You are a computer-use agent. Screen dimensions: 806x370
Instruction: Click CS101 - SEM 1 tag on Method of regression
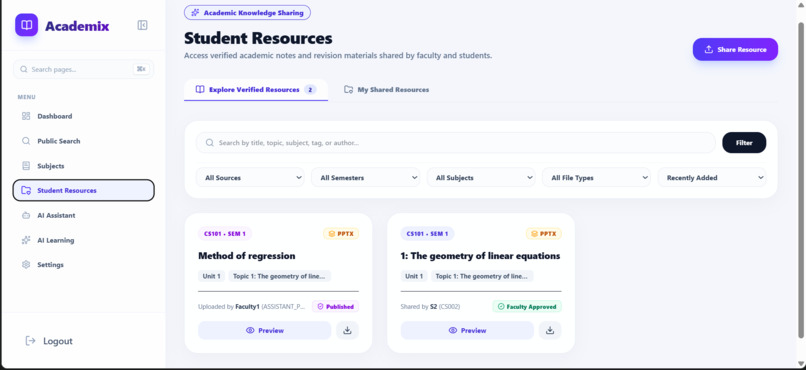click(225, 234)
